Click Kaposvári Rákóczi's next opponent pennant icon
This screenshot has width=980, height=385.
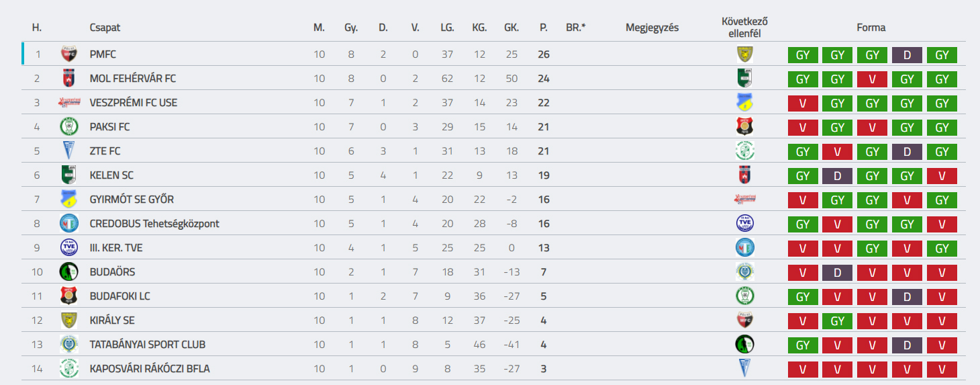(744, 369)
